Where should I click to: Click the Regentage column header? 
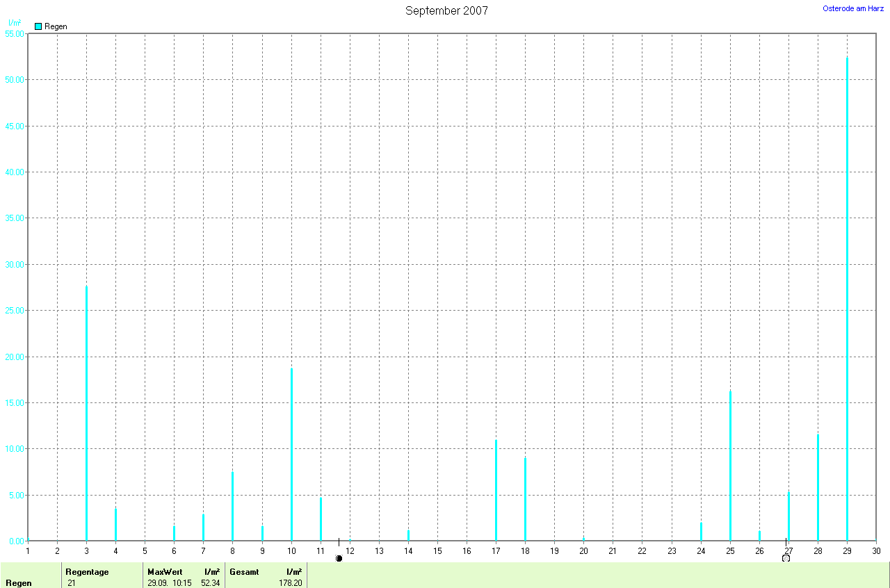point(87,571)
